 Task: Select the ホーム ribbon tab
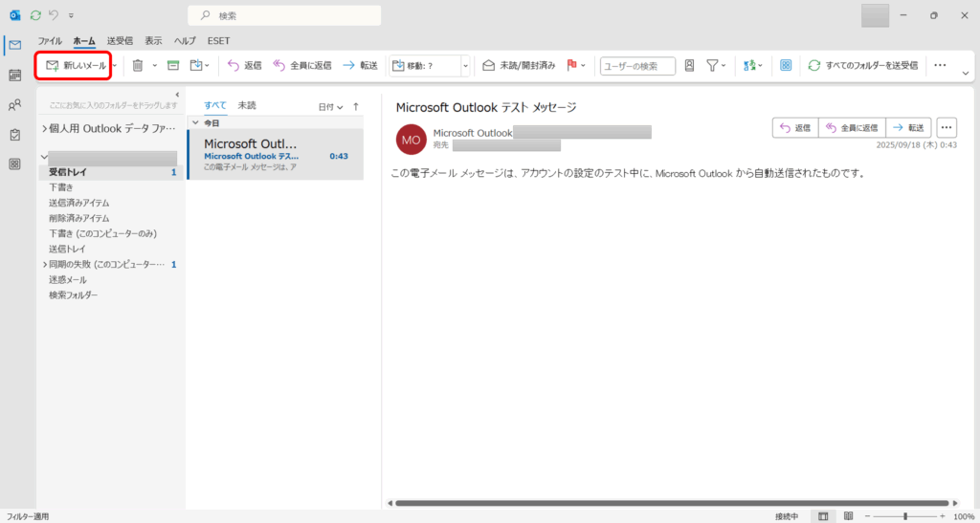[84, 41]
